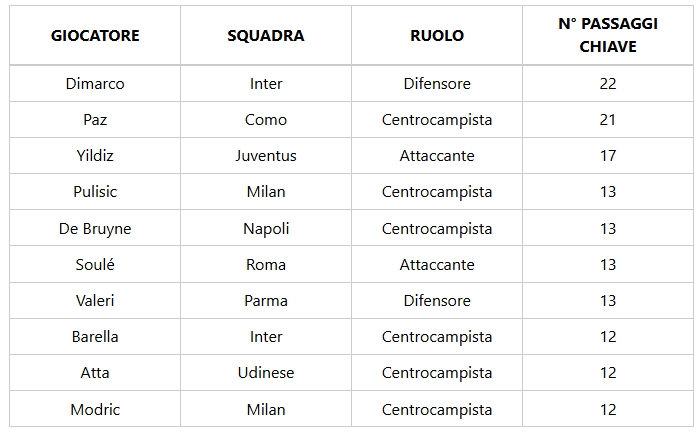Viewport: 700px width, 433px height.
Task: Select the Pulisic player cell
Action: (95, 192)
